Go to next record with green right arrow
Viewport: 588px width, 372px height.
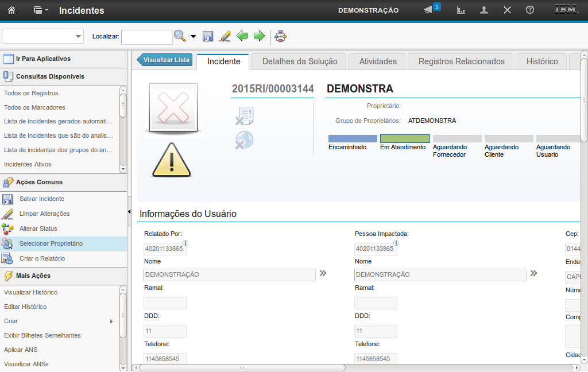click(259, 37)
